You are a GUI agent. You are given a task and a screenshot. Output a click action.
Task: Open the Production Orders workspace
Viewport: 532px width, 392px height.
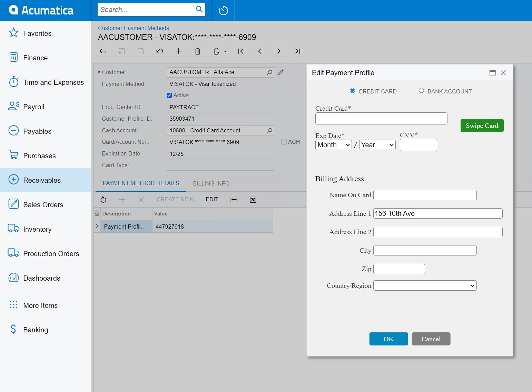coord(45,253)
